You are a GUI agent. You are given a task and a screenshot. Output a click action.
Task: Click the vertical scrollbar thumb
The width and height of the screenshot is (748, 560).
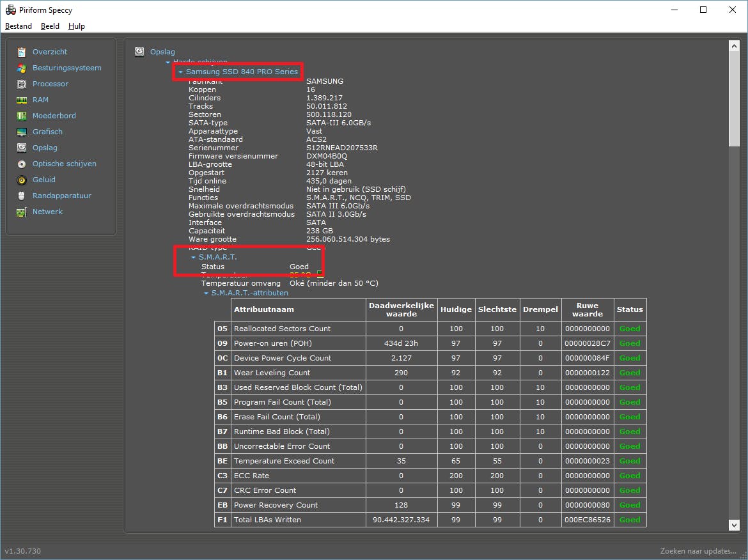[734, 98]
